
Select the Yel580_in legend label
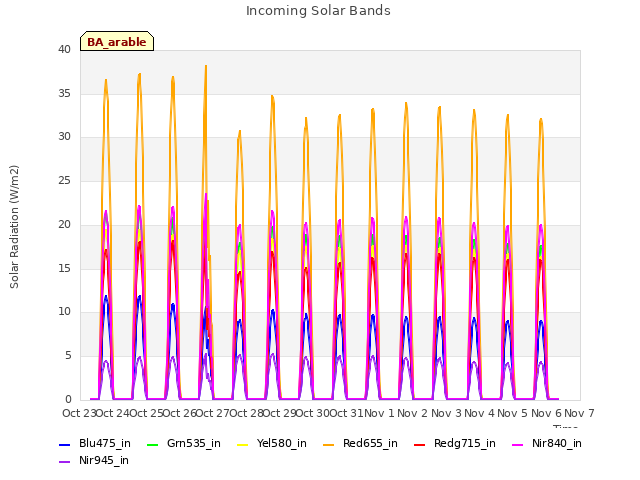click(x=282, y=444)
